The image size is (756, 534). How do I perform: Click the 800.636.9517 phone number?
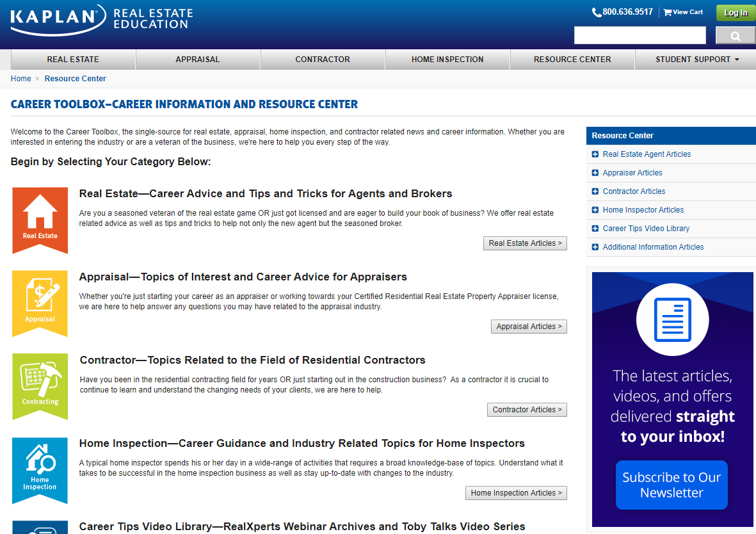[627, 12]
